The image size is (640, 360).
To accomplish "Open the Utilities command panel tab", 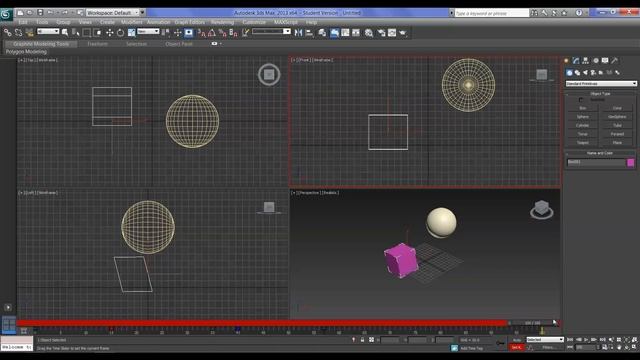I will pyautogui.click(x=614, y=60).
